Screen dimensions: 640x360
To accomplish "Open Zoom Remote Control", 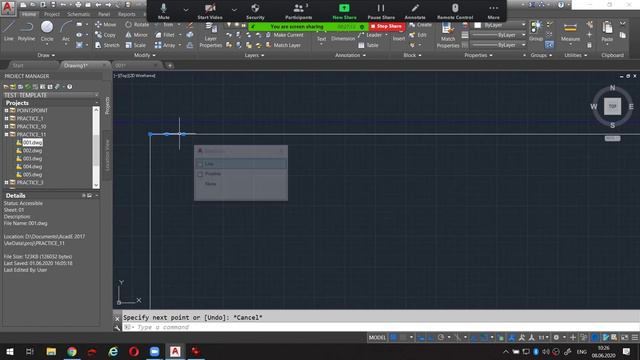I will click(455, 11).
